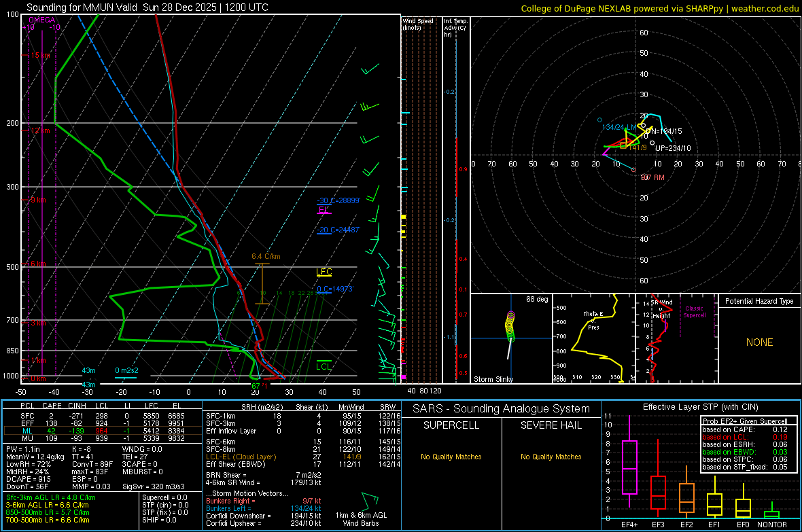
Task: Click the 'UP=234/10' hodograph label
Action: click(673, 148)
